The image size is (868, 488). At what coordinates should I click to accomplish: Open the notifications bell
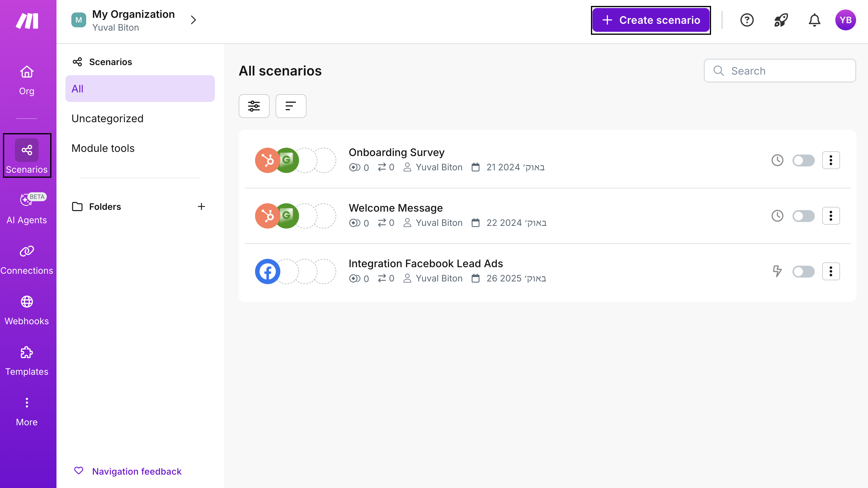coord(814,20)
